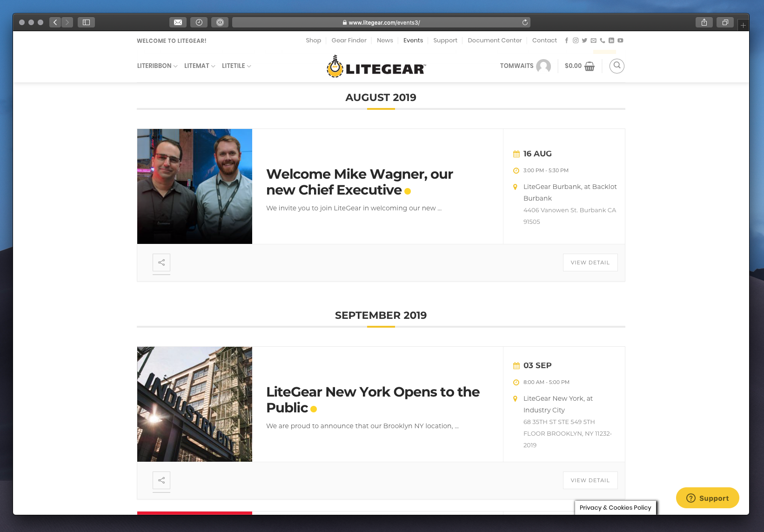
Task: Open the Support menu link
Action: point(445,40)
